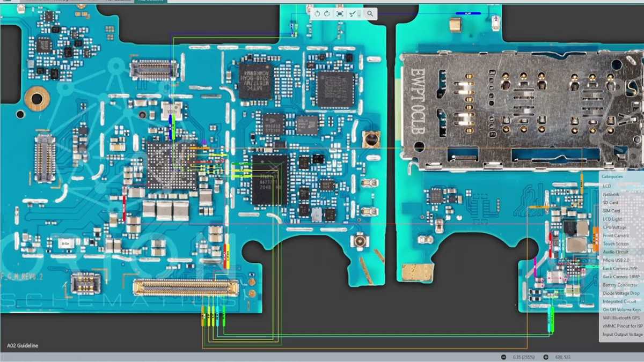
Task: Show the Touch Screen category
Action: (x=616, y=243)
